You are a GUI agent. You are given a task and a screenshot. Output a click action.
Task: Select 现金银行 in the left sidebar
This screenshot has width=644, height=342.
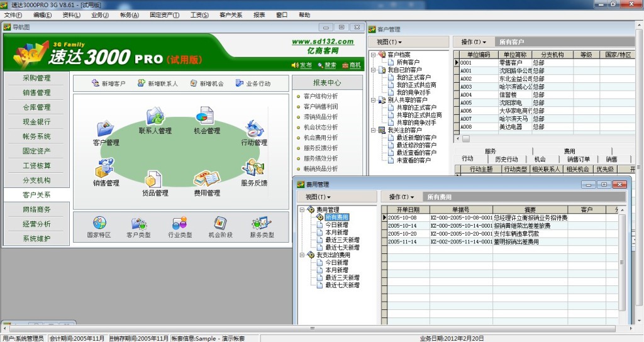pyautogui.click(x=36, y=122)
